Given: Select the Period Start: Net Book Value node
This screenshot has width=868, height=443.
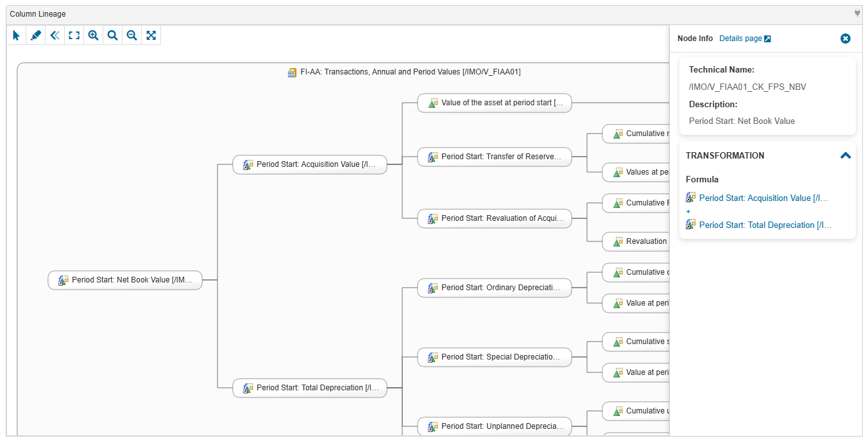Looking at the screenshot, I should pos(125,280).
